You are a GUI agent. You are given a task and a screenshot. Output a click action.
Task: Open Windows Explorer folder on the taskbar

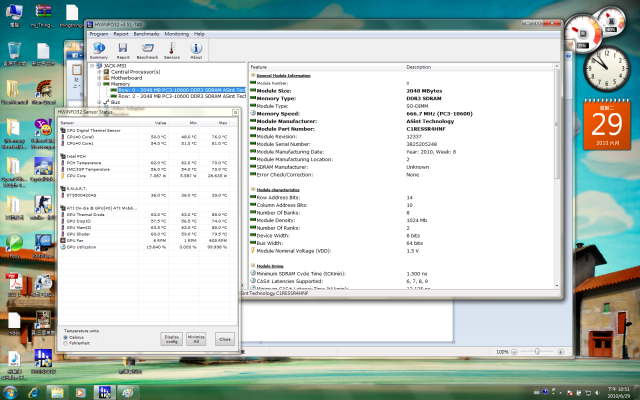click(57, 393)
